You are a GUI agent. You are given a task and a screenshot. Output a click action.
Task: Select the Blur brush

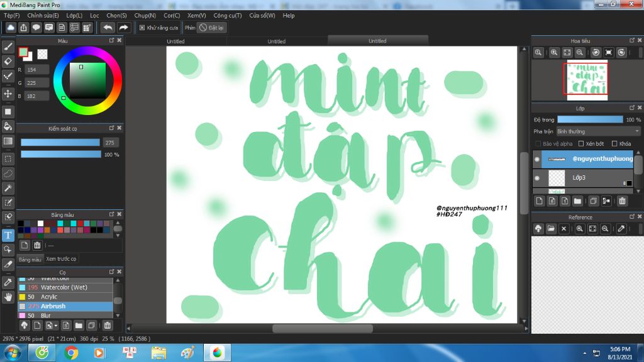pyautogui.click(x=65, y=315)
